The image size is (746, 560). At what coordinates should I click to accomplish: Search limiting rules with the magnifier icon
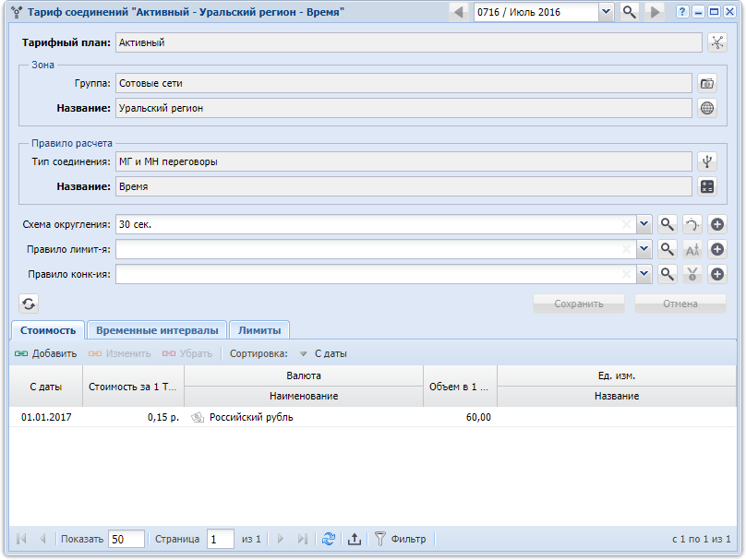[x=667, y=249]
